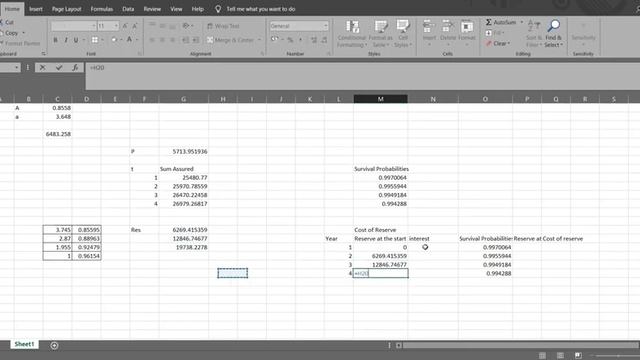Viewport: 640px width, 360px height.
Task: Switch to the Insert tab
Action: tap(36, 9)
